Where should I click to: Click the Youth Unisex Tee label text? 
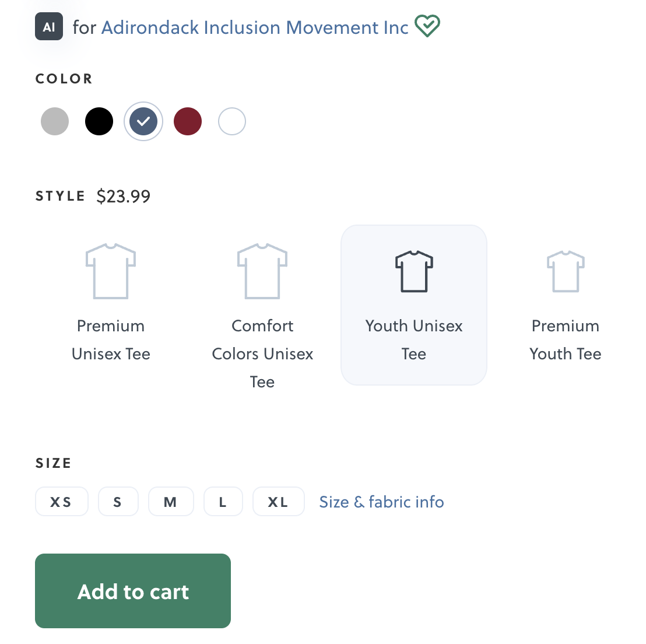[414, 339]
